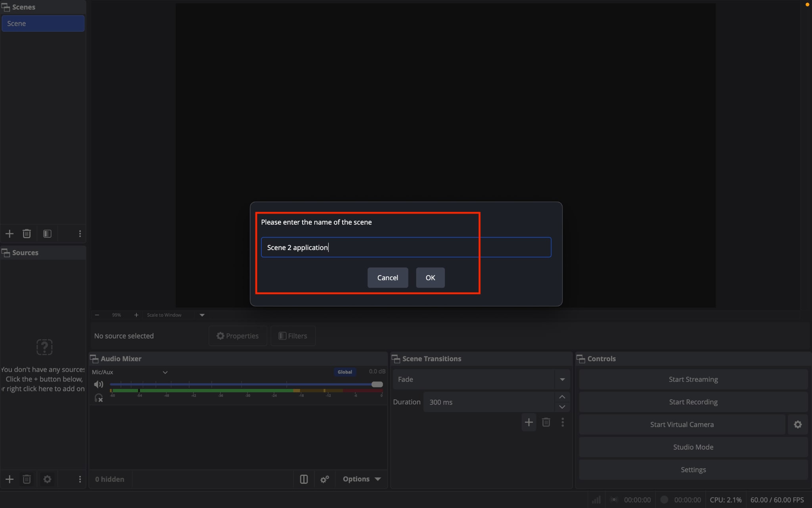
Task: Select the Scene item in Scenes list
Action: click(43, 23)
